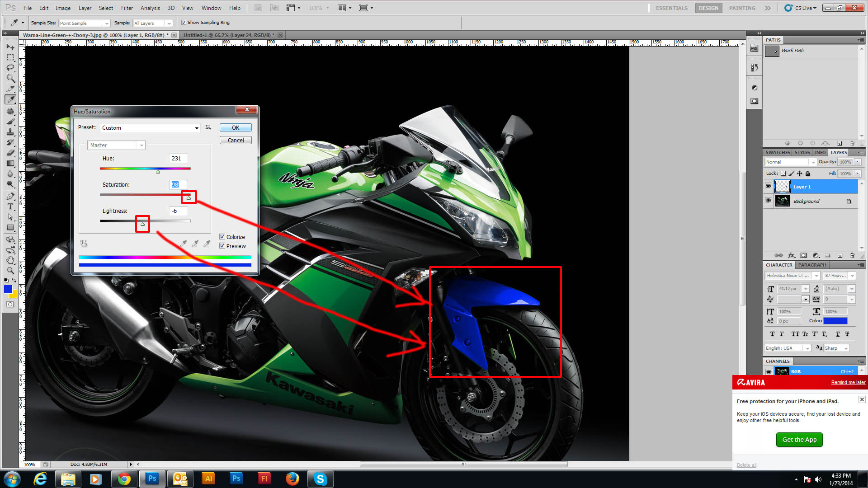Open the Layer menu
868x488 pixels.
[85, 8]
